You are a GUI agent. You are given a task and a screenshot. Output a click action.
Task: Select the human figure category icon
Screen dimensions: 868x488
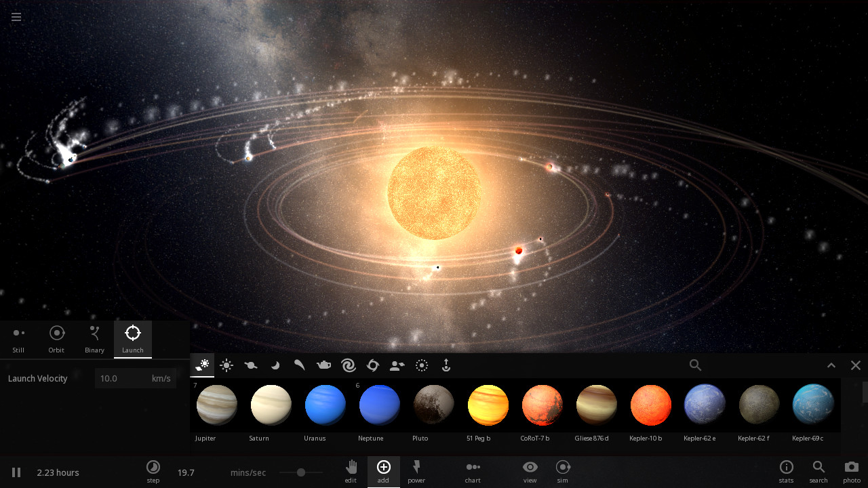[x=397, y=365]
